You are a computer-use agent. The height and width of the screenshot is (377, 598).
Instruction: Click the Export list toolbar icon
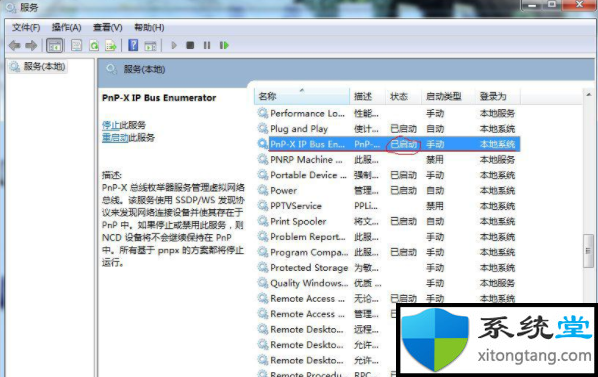click(x=111, y=46)
